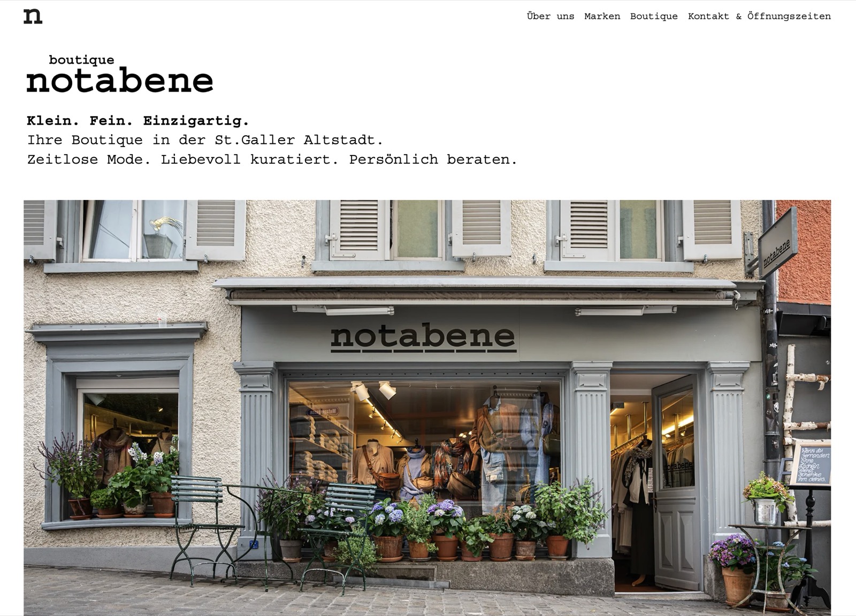Click the open shop entrance door
Screen dimensions: 856x616
675,481
